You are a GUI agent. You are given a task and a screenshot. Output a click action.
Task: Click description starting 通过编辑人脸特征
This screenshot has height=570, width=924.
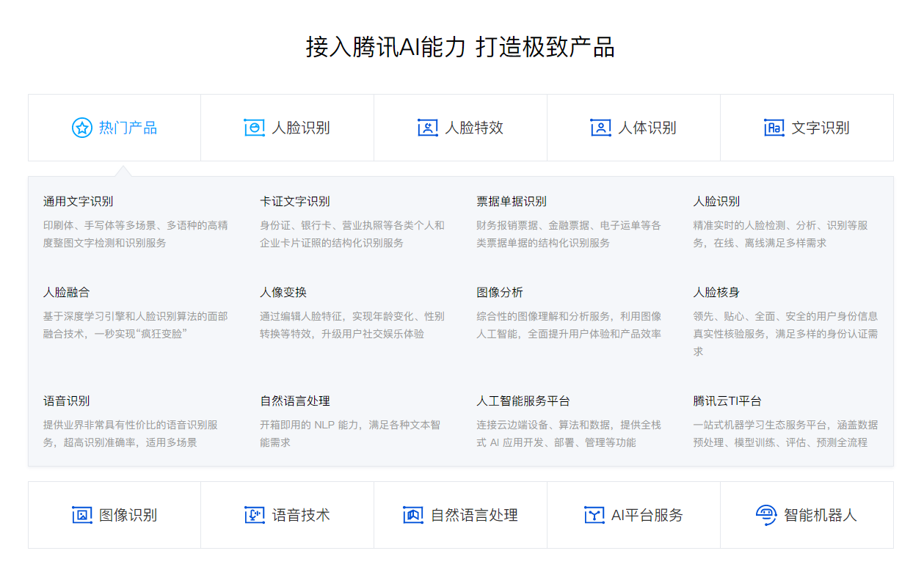(x=352, y=325)
